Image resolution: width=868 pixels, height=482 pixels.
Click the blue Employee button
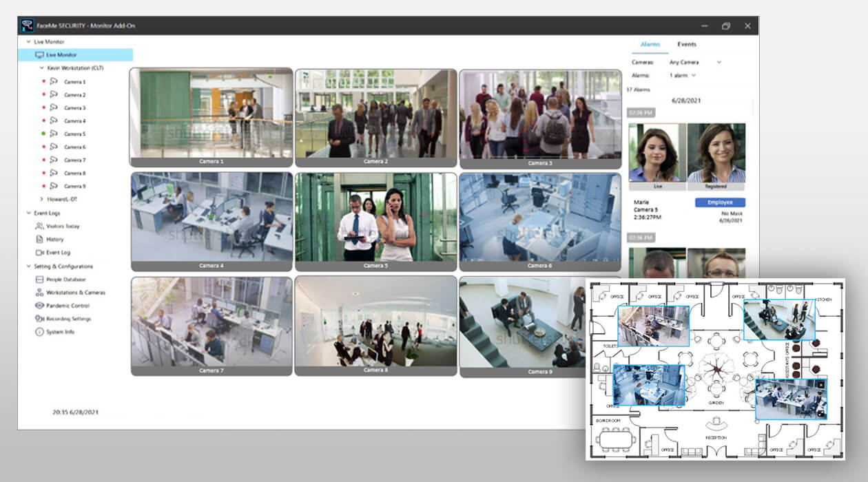pos(720,202)
